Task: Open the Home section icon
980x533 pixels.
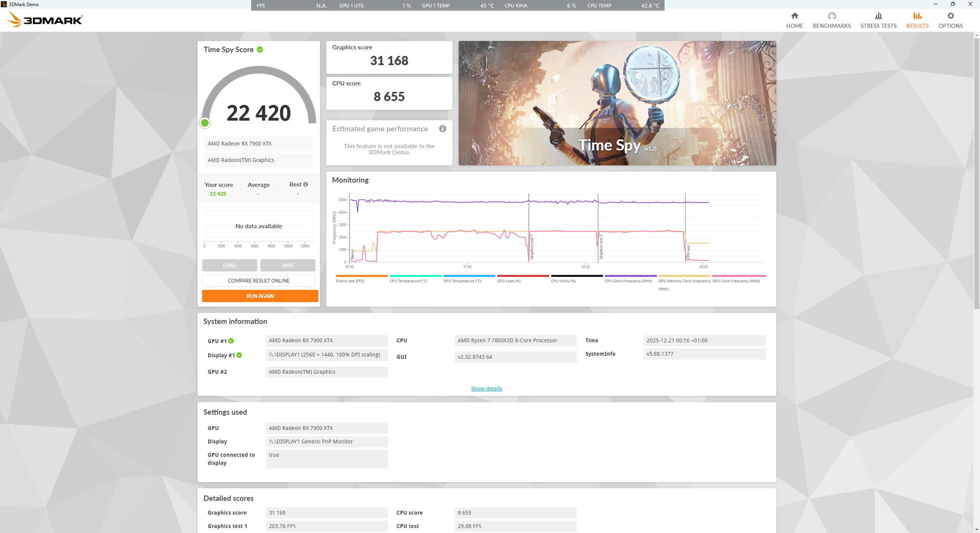Action: click(794, 16)
